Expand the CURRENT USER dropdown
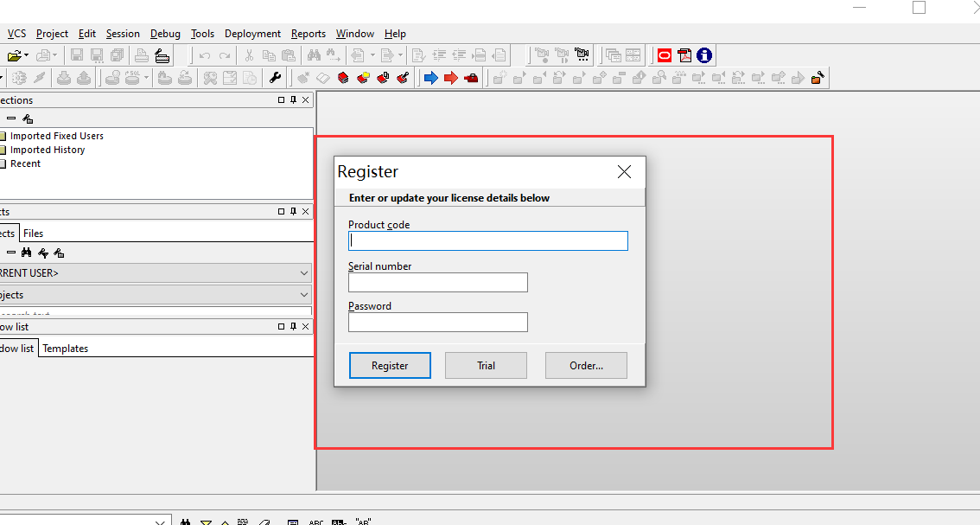This screenshot has width=980, height=525. click(x=303, y=273)
